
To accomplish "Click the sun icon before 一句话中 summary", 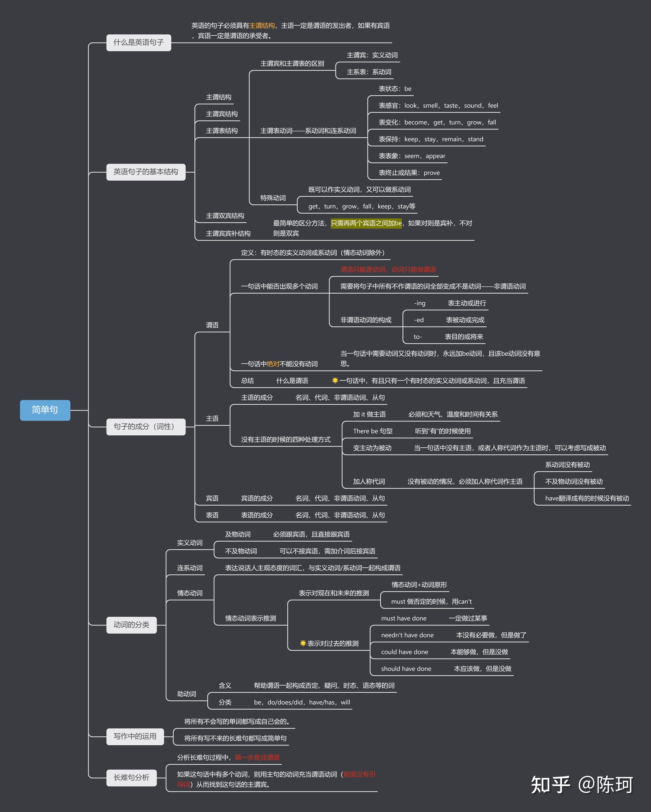I will (x=335, y=380).
